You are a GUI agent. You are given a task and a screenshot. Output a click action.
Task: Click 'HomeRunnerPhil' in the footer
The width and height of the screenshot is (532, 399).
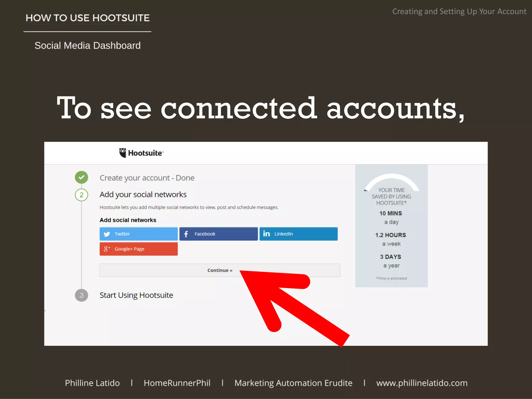(x=177, y=383)
